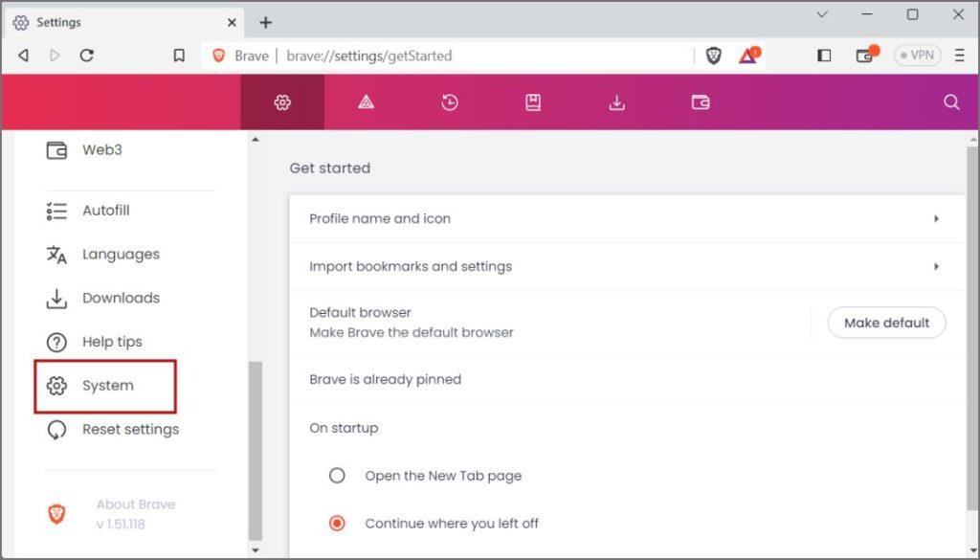Open Bookmarks tab in pink bar
The width and height of the screenshot is (980, 560).
click(x=533, y=102)
